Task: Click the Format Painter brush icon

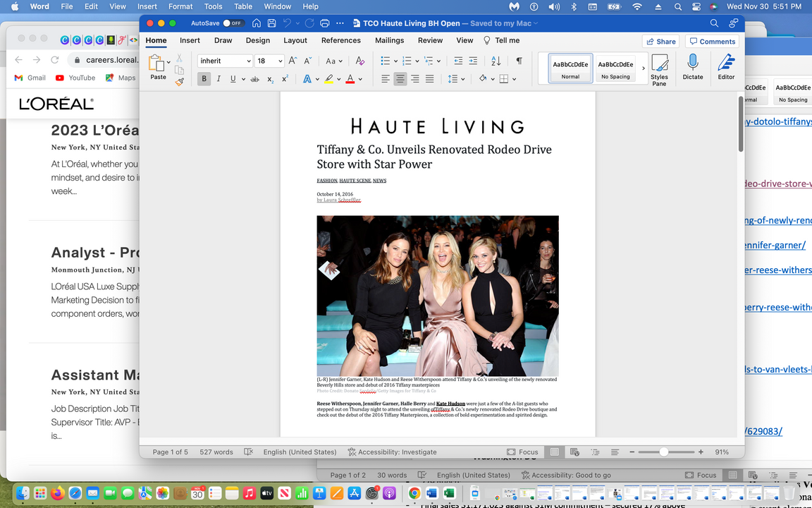Action: coord(180,82)
